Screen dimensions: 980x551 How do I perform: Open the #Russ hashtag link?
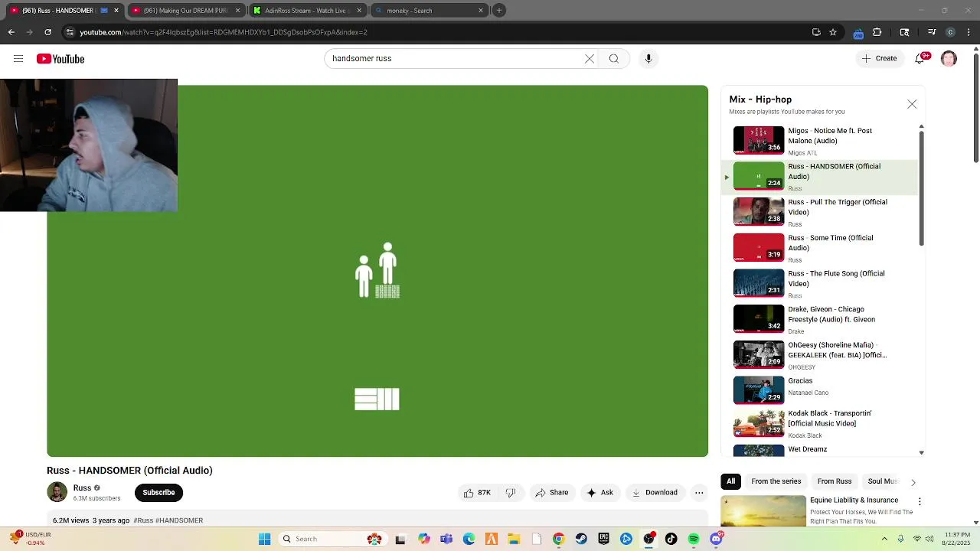(x=143, y=520)
